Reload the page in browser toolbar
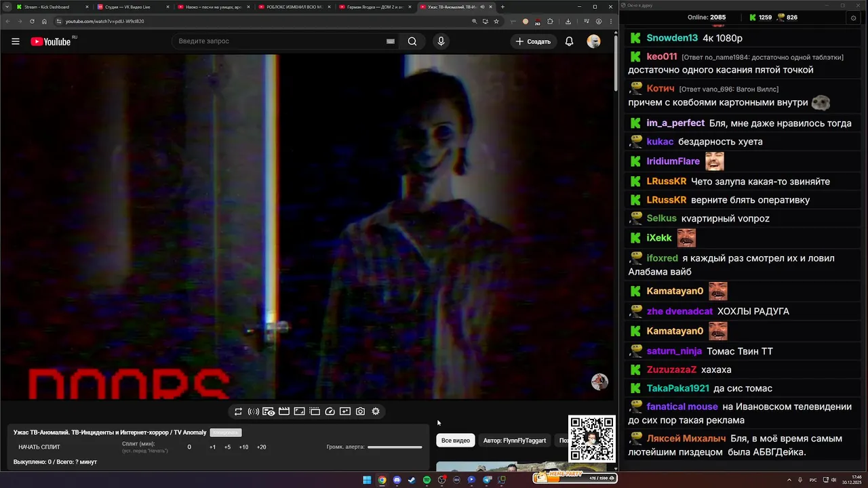868x488 pixels. click(31, 21)
